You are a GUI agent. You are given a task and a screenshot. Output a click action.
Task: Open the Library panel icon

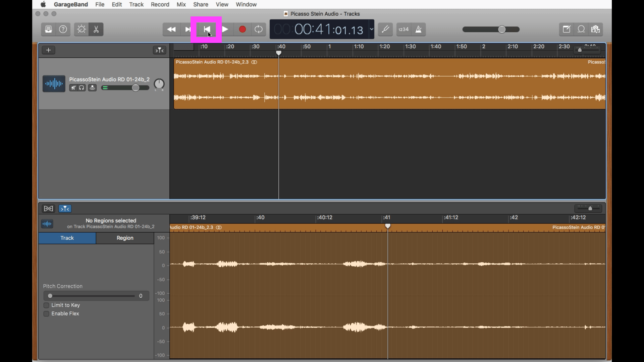point(49,29)
